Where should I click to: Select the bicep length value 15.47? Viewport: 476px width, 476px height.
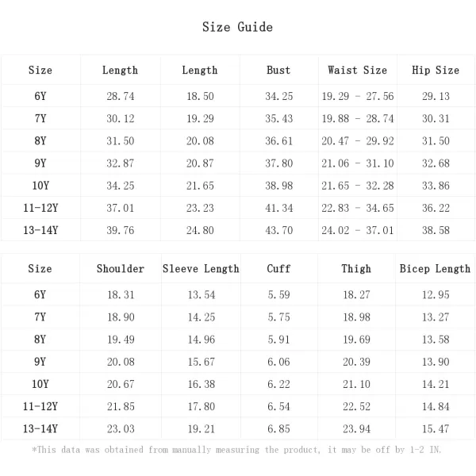tap(436, 428)
